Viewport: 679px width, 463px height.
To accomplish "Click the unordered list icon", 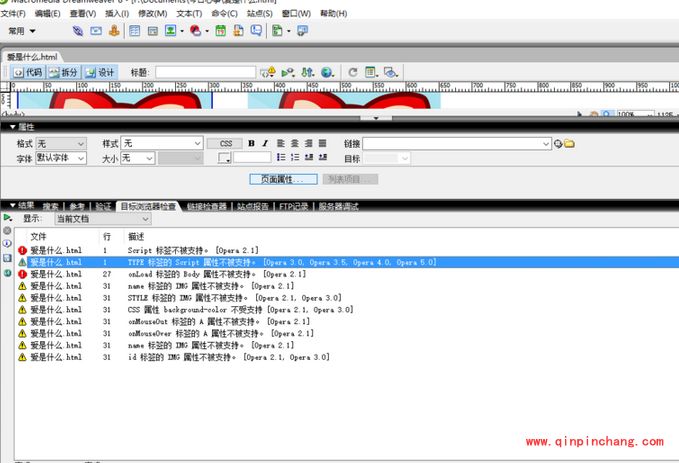I will click(x=281, y=157).
